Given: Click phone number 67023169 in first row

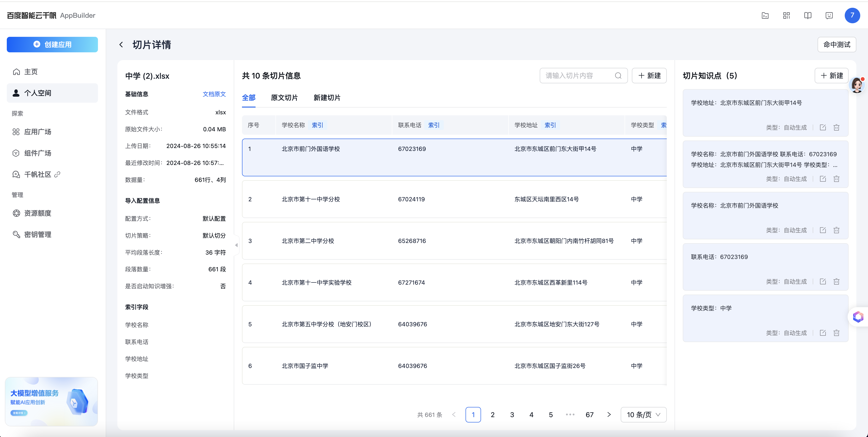Looking at the screenshot, I should pos(412,149).
